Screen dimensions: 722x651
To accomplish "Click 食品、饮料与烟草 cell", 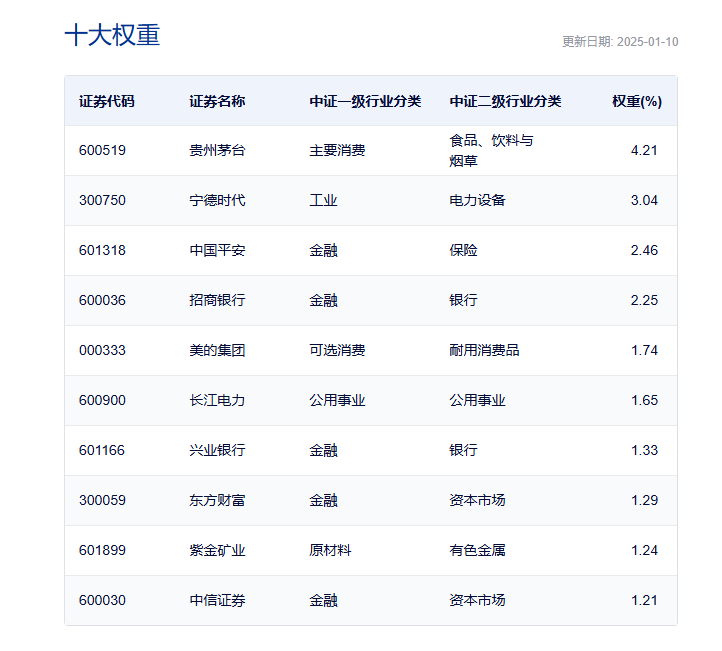I will click(x=491, y=151).
